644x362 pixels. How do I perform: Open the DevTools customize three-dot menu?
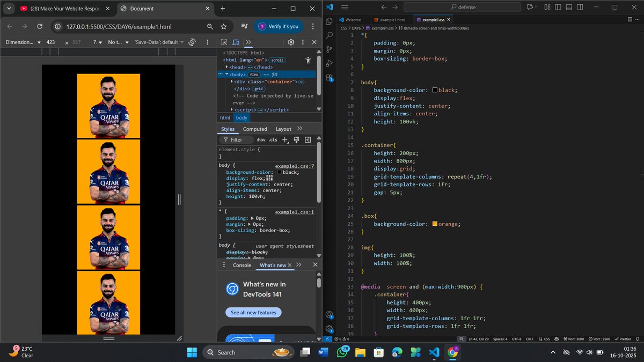pyautogui.click(x=304, y=42)
